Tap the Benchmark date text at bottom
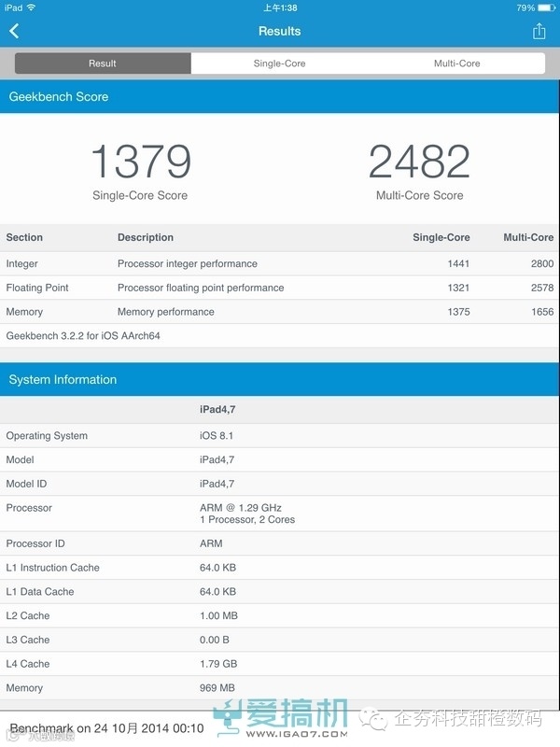Viewport: 560px width, 747px height. [106, 728]
